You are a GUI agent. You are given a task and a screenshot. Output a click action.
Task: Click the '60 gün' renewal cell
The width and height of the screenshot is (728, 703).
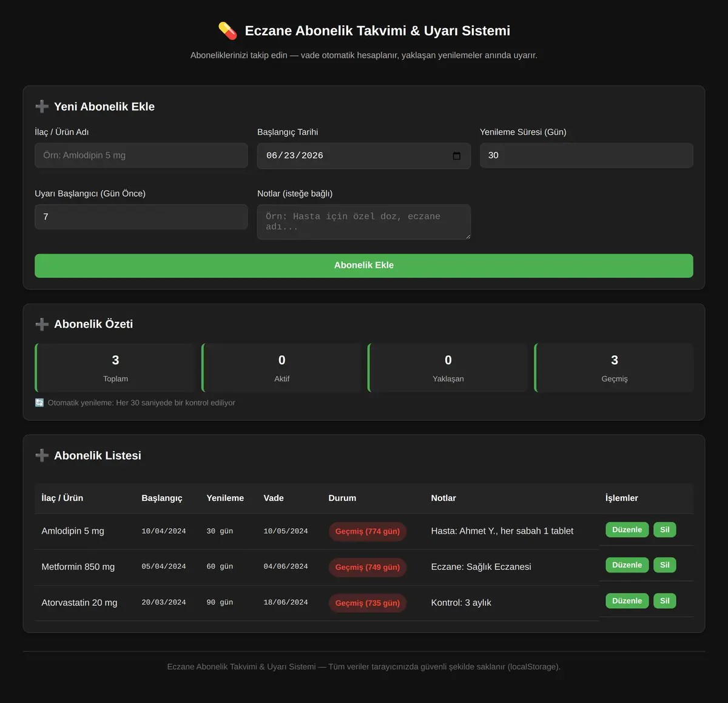tap(220, 567)
